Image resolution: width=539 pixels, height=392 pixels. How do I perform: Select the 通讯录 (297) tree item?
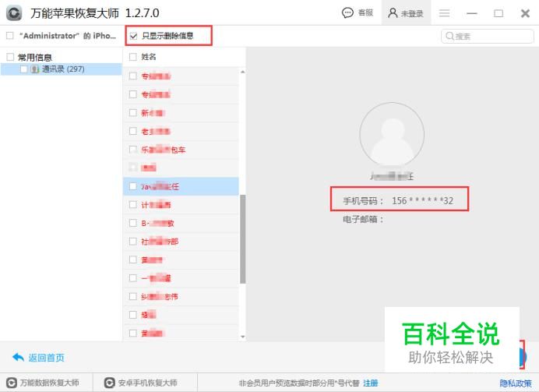click(62, 69)
